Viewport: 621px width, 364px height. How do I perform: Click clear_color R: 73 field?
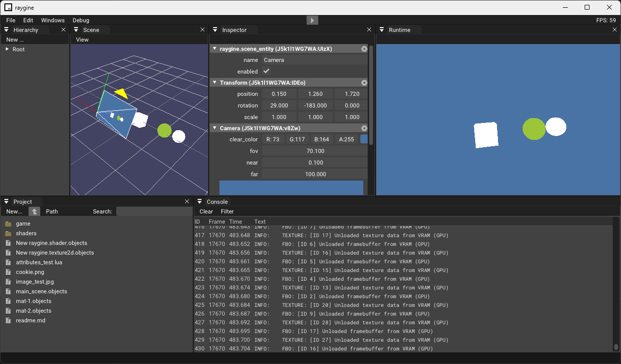point(273,139)
